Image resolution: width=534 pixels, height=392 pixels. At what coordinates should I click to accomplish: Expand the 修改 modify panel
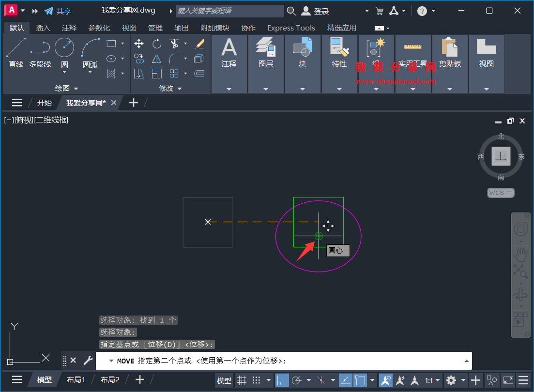[x=170, y=88]
